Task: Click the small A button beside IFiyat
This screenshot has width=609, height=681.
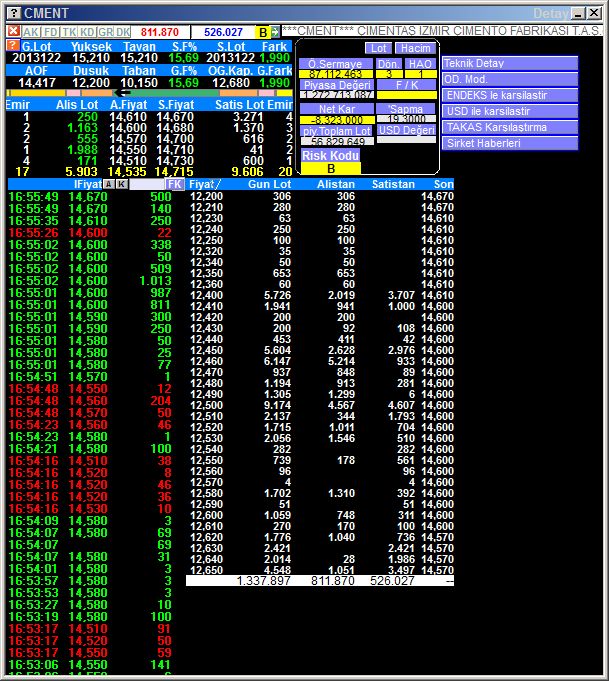Action: [109, 184]
